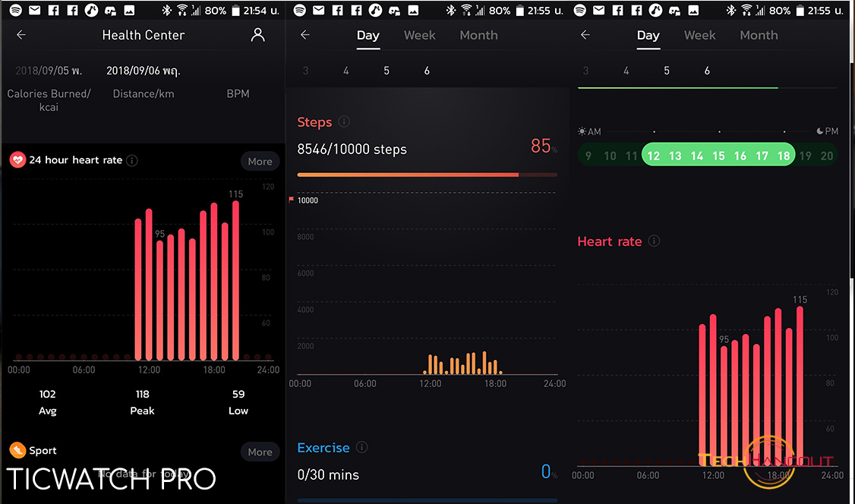Screen dimensions: 855x504
Task: Pick day 4 on the Steps screen
Action: tap(346, 71)
